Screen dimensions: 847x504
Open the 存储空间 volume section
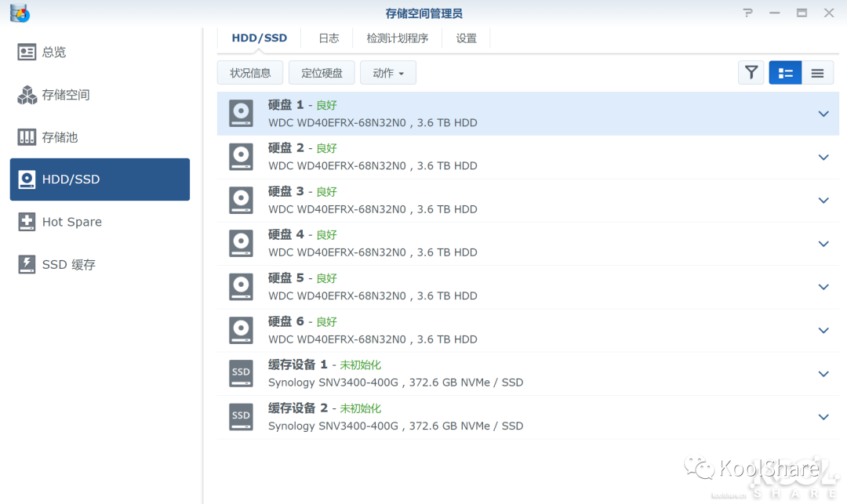(100, 95)
